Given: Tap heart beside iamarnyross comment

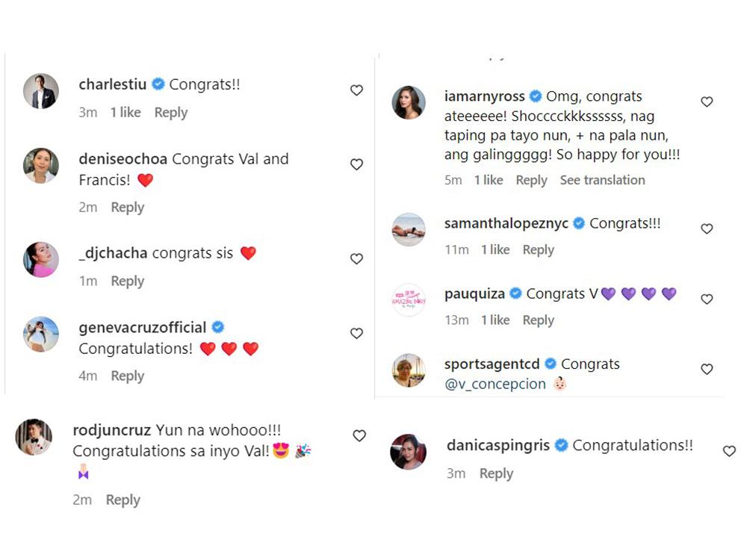Looking at the screenshot, I should click(707, 102).
